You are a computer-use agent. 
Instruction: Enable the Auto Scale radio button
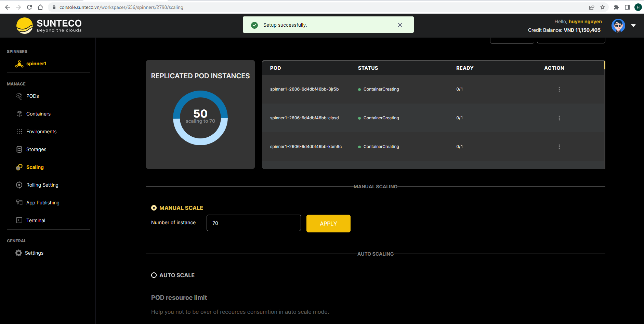click(x=154, y=275)
